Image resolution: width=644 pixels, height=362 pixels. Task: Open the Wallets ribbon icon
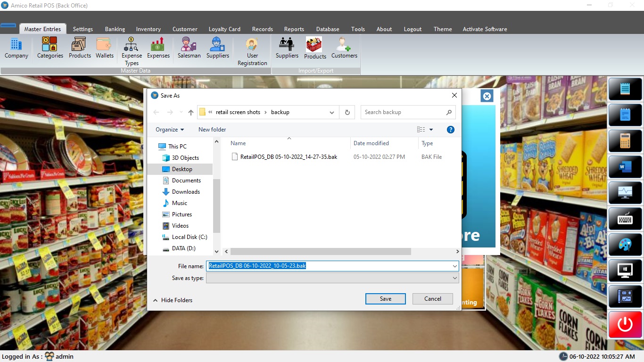(x=104, y=49)
